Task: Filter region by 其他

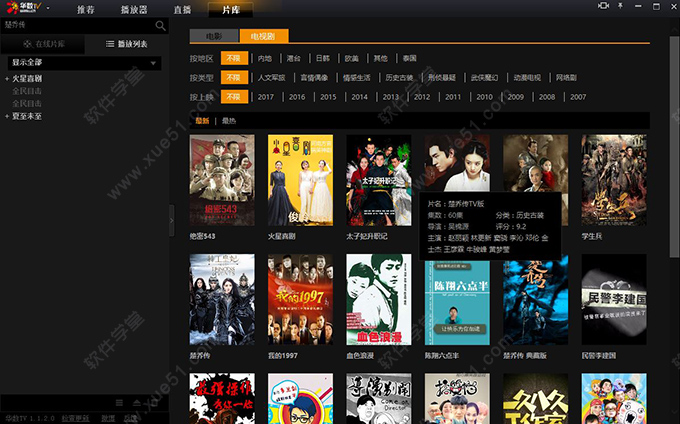Action: pos(380,59)
